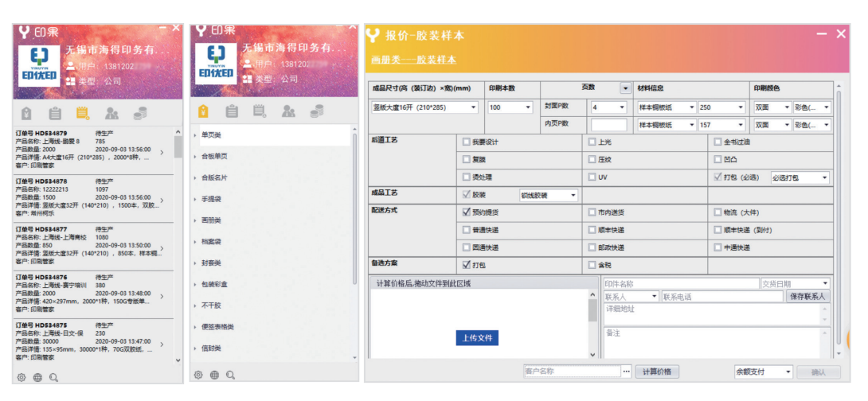Enable the 我要设计 checkbox
The image size is (868, 401).
tap(466, 142)
